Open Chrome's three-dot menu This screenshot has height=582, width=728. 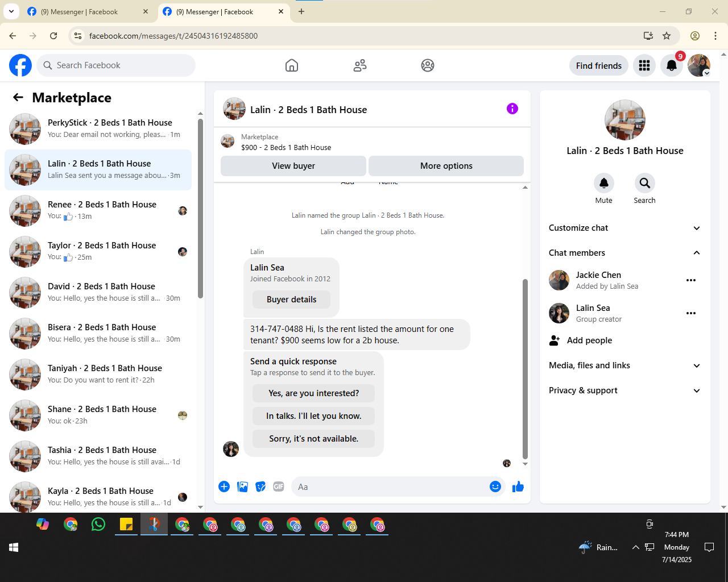[x=715, y=36]
